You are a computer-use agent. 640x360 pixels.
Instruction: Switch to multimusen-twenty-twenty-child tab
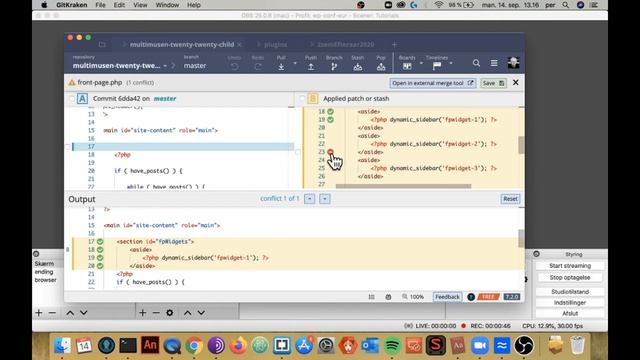pyautogui.click(x=182, y=44)
